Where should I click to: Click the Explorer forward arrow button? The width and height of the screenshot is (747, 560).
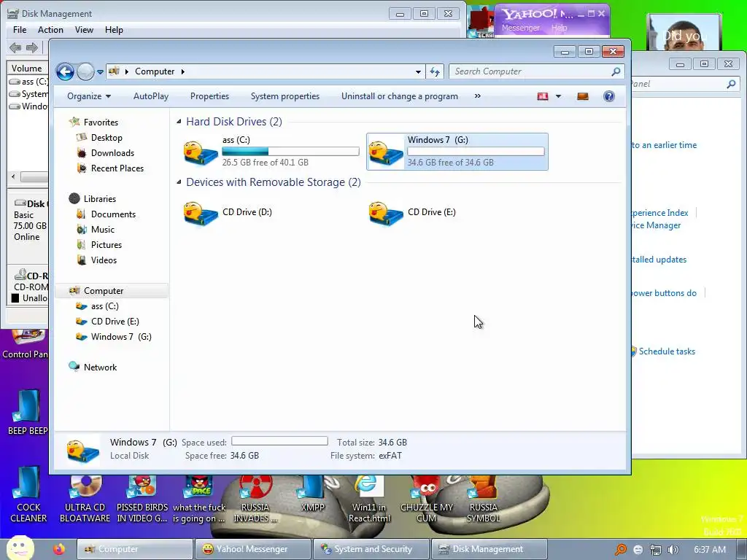point(86,72)
